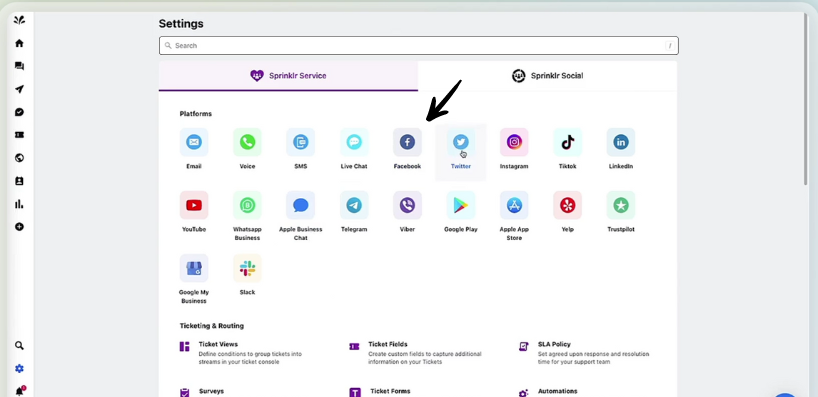
Task: Click the plus circle sidebar icon
Action: point(19,227)
